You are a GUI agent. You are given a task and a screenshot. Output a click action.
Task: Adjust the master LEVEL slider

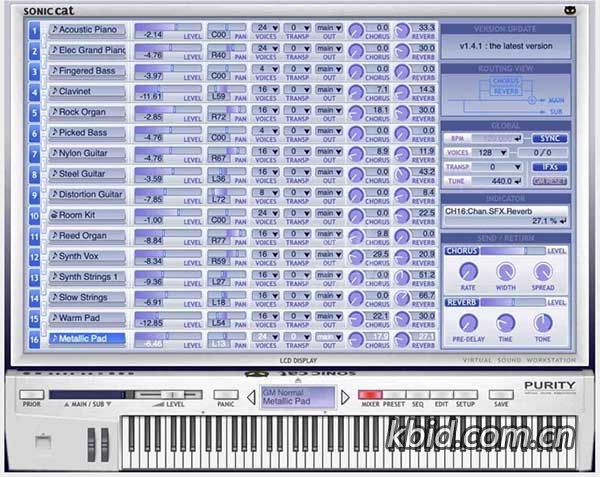(x=168, y=394)
